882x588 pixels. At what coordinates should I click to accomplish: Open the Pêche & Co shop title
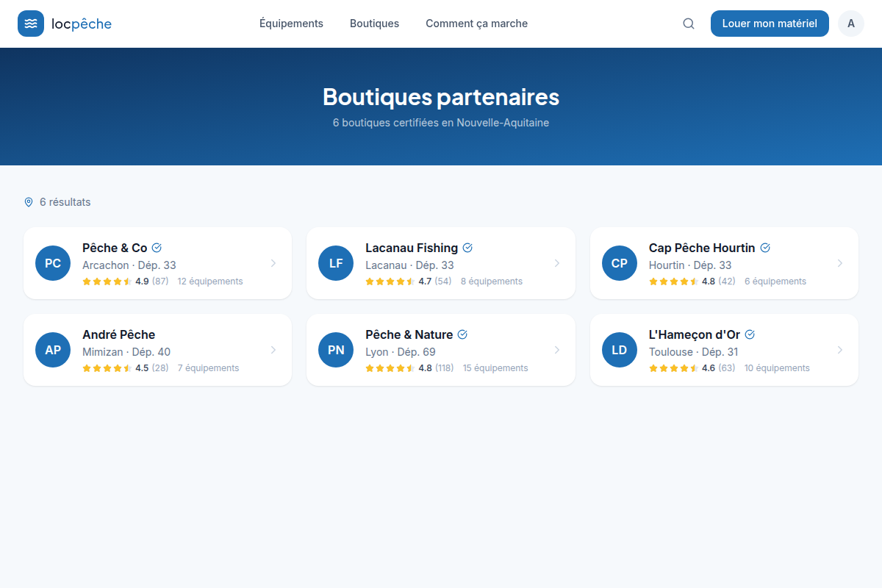coord(115,248)
